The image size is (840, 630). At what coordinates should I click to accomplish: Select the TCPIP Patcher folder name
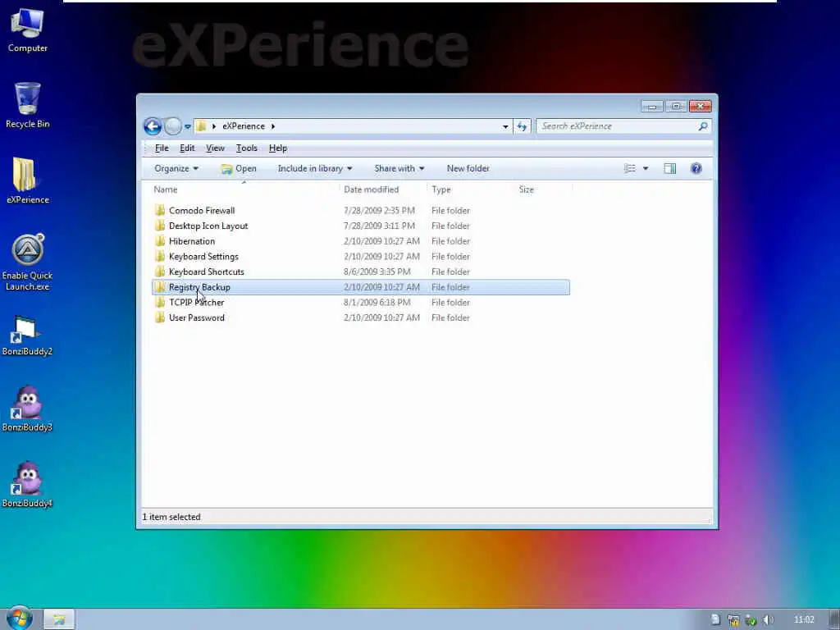coord(197,302)
